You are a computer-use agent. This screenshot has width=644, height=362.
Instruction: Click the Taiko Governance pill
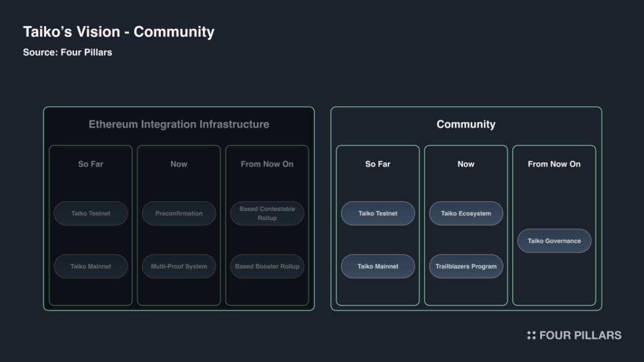pyautogui.click(x=554, y=241)
